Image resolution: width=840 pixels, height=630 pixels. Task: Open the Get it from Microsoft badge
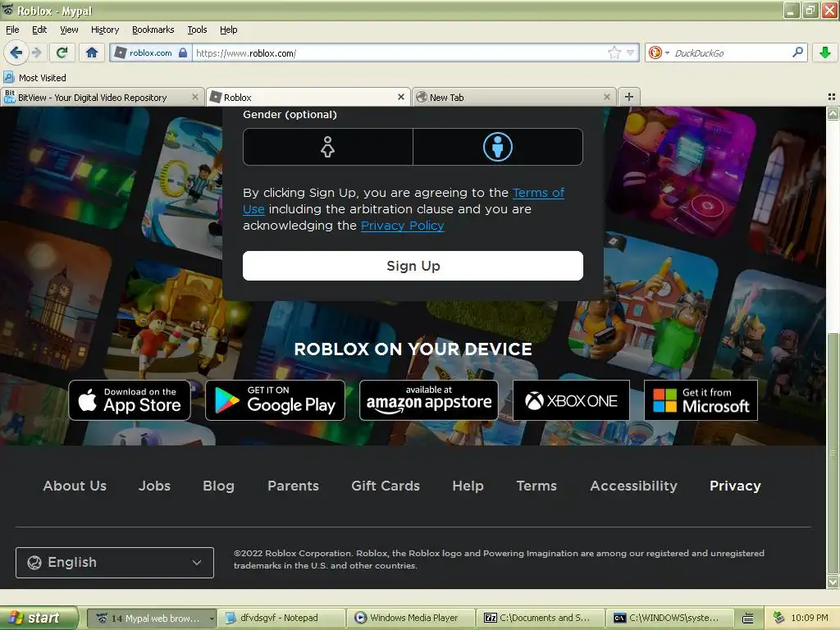click(x=701, y=400)
